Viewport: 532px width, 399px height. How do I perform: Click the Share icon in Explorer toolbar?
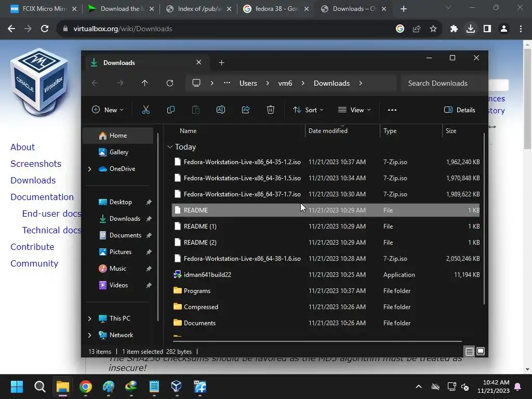point(246,110)
